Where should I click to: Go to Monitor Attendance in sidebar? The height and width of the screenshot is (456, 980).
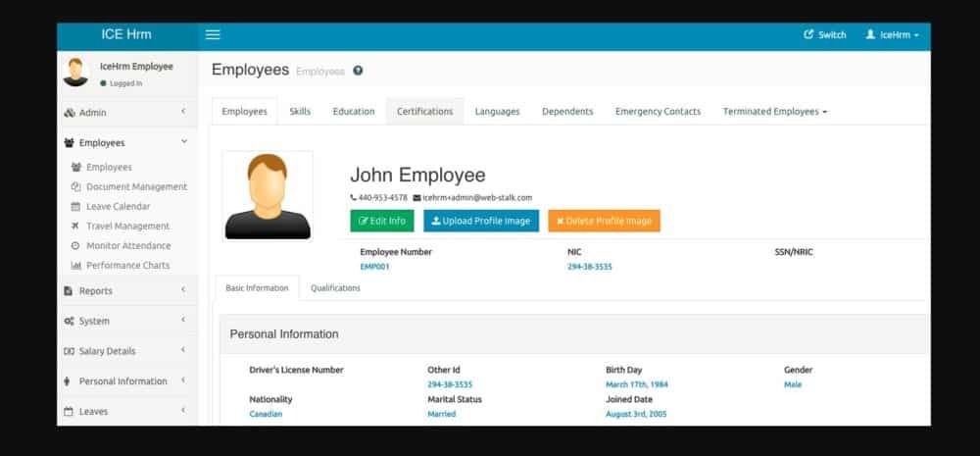[127, 245]
